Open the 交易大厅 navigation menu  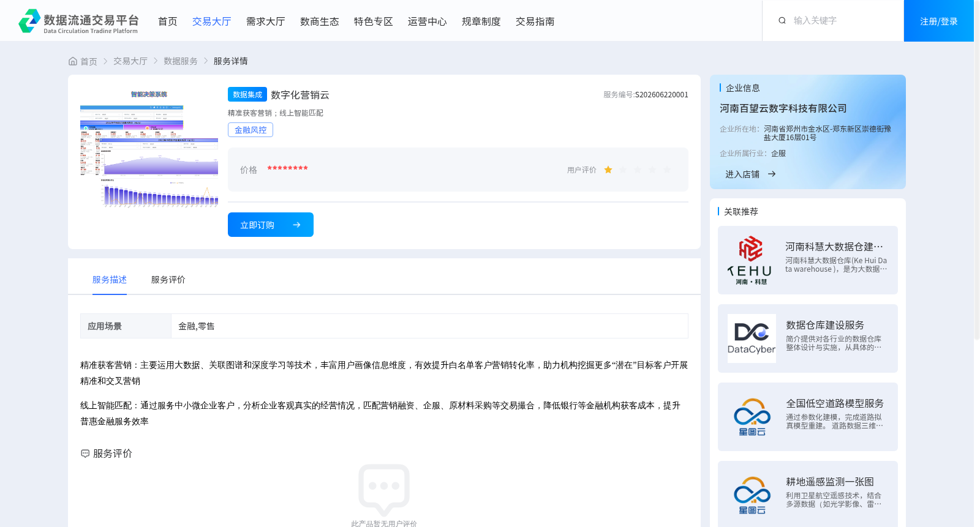pyautogui.click(x=212, y=21)
